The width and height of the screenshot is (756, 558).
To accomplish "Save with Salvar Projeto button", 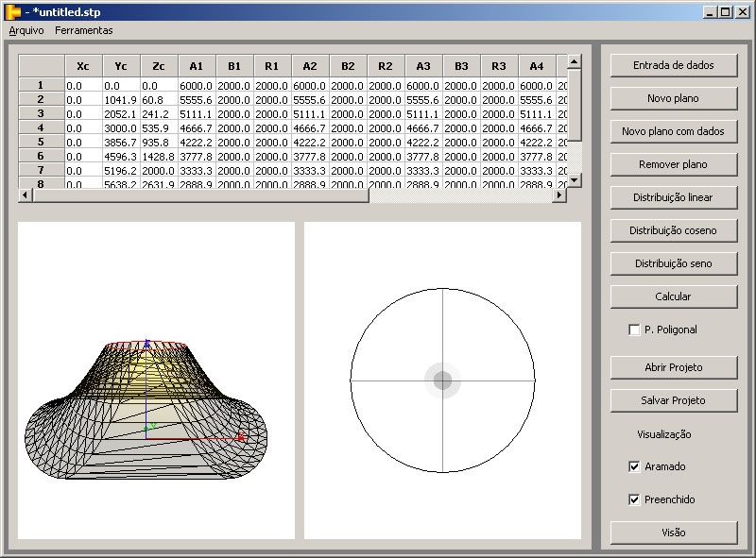I will pos(673,400).
